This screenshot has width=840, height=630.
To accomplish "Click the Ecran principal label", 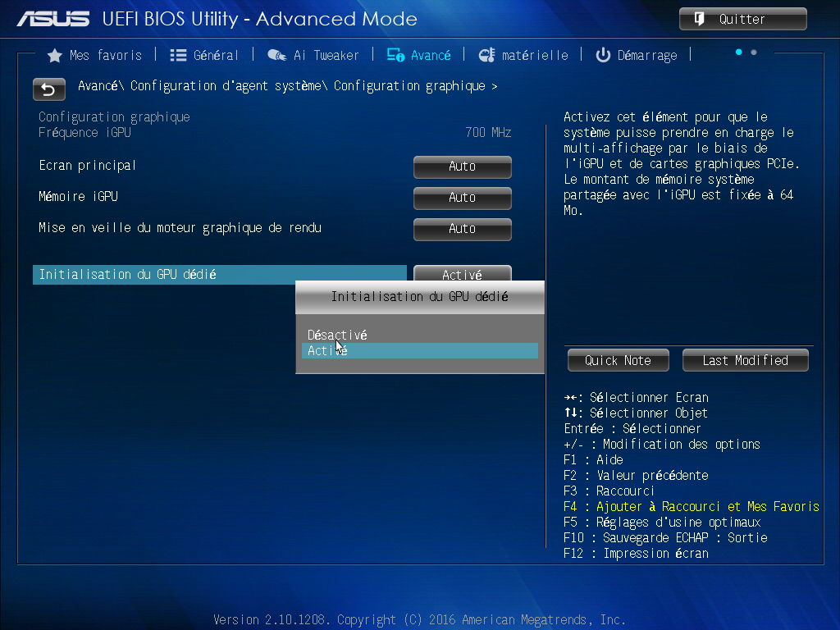I will [x=87, y=166].
